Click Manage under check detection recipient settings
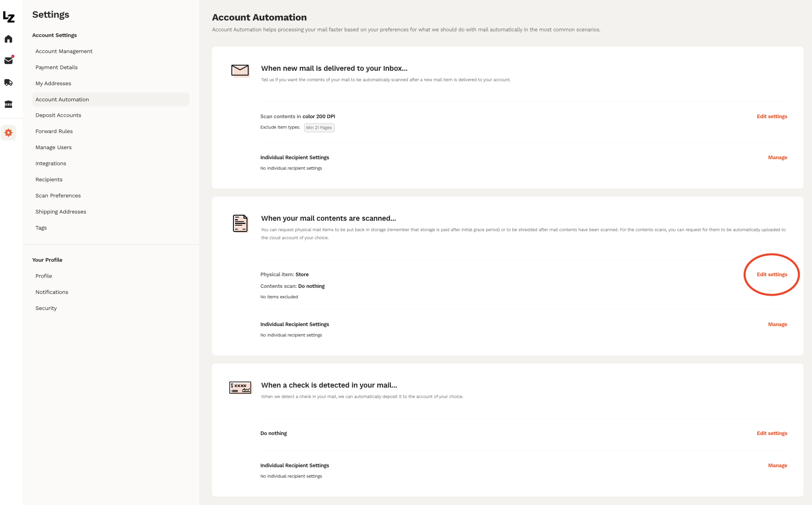This screenshot has height=505, width=812. point(777,465)
